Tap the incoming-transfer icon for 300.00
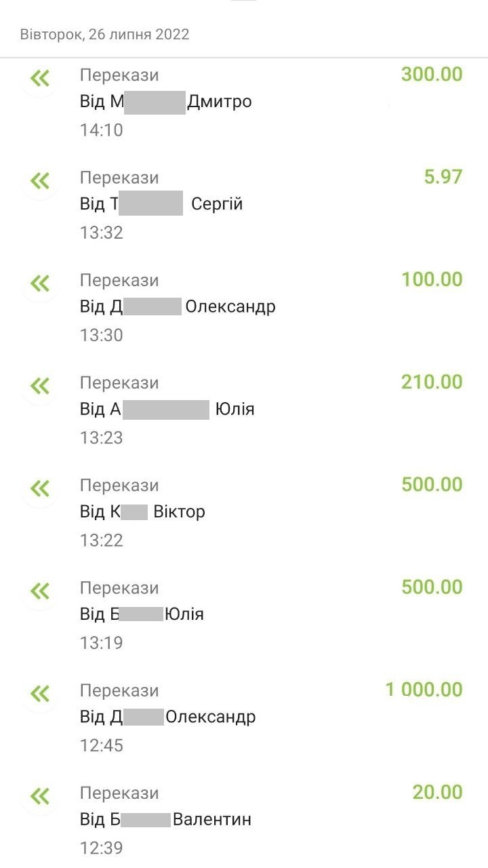488x868 pixels. click(x=40, y=79)
